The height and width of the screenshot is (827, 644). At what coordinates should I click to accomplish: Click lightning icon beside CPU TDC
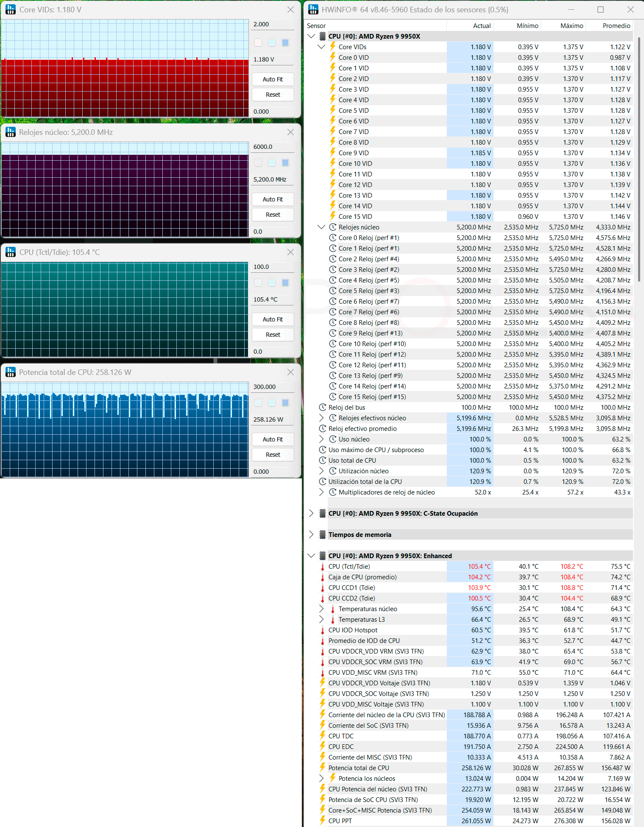coord(323,736)
